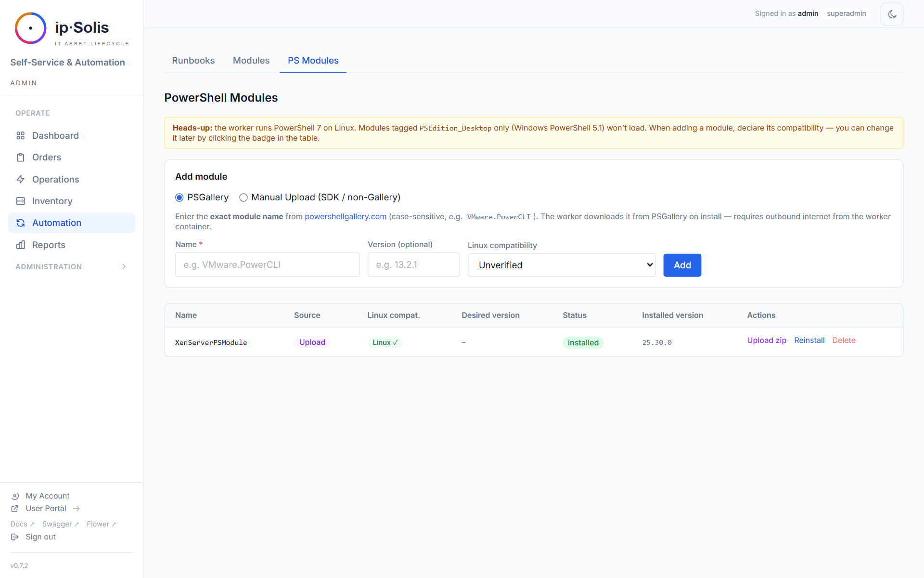Open the Docs external link
The image size is (924, 578).
22,524
